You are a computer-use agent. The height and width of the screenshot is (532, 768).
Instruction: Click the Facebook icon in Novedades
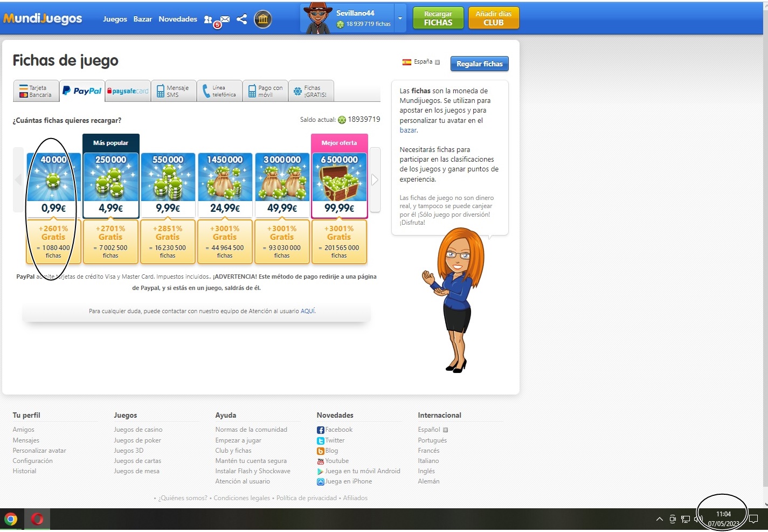(321, 430)
